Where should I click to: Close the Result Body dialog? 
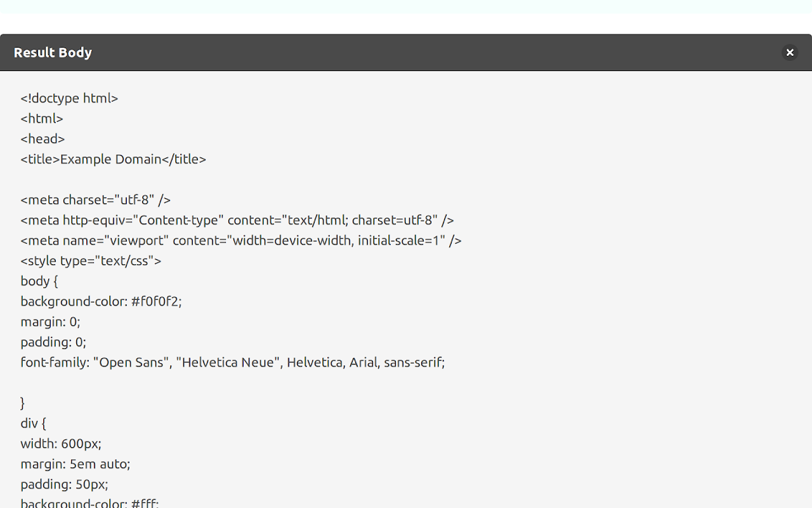790,53
